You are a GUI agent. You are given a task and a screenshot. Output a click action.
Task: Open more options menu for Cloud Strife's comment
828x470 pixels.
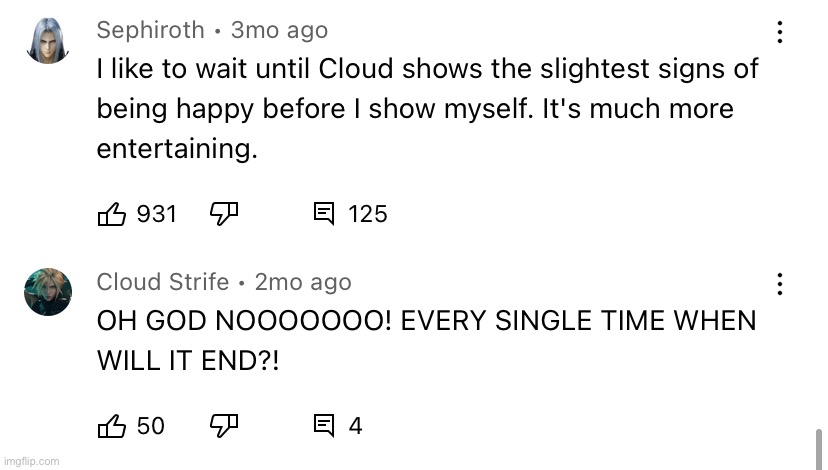click(780, 284)
